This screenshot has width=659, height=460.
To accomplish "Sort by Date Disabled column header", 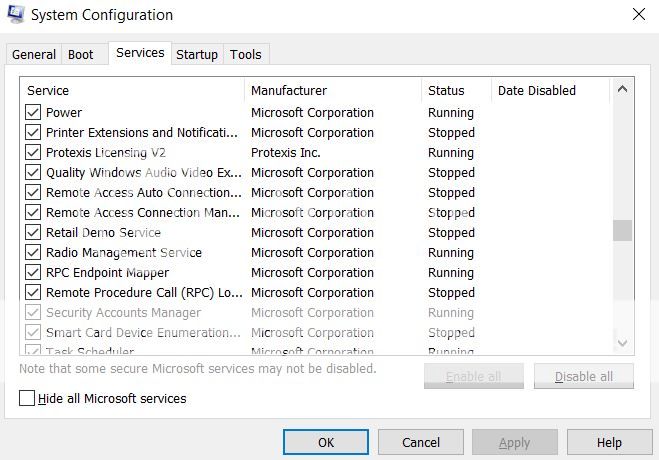I will pyautogui.click(x=550, y=90).
